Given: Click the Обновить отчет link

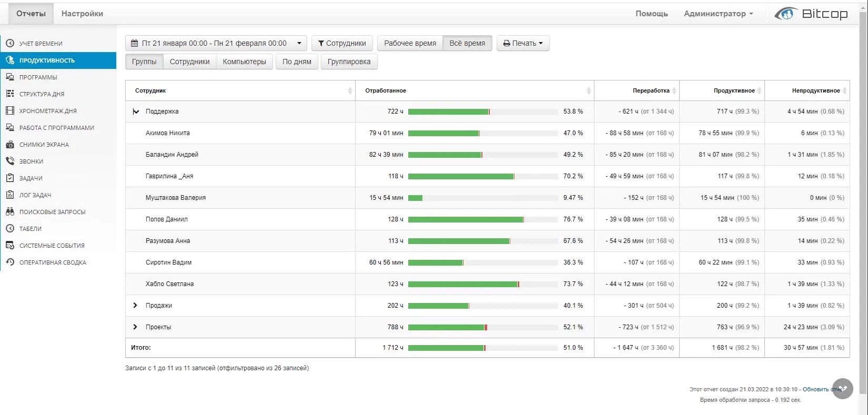Looking at the screenshot, I should [823, 390].
